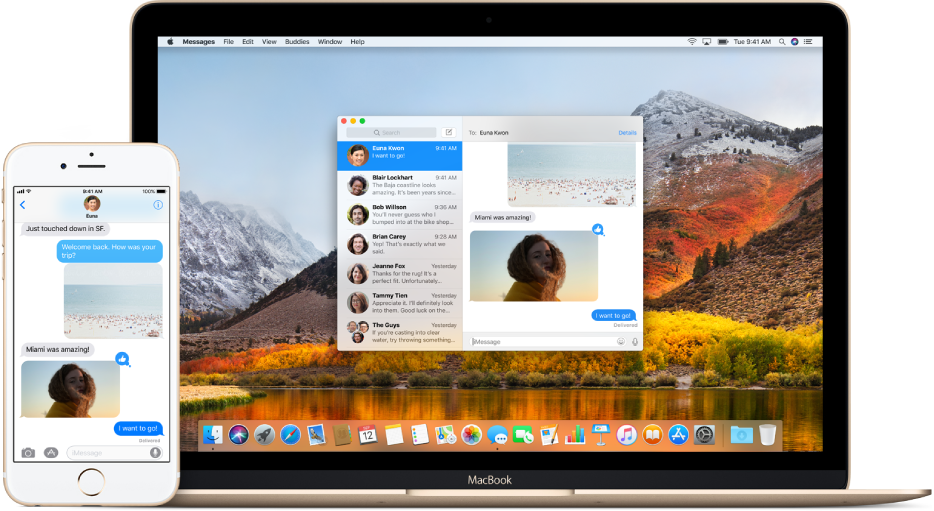Select the Jeanne Fox conversation
934x511 pixels.
click(x=400, y=273)
